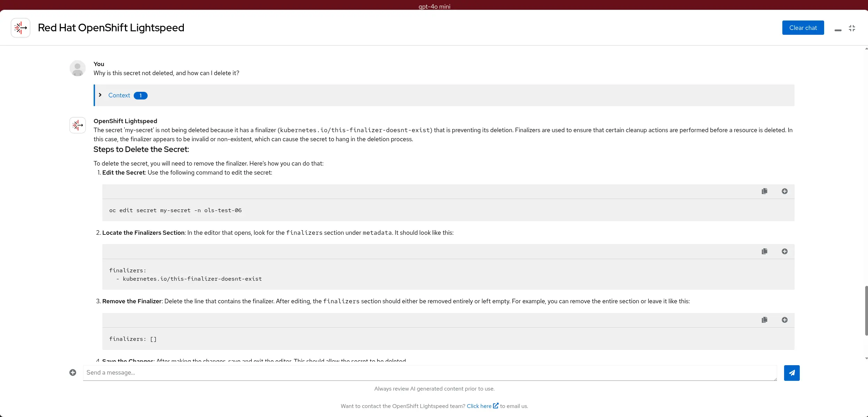This screenshot has height=417, width=868.
Task: Click the Red Hat OpenShift Lightspeed logo
Action: pos(21,28)
